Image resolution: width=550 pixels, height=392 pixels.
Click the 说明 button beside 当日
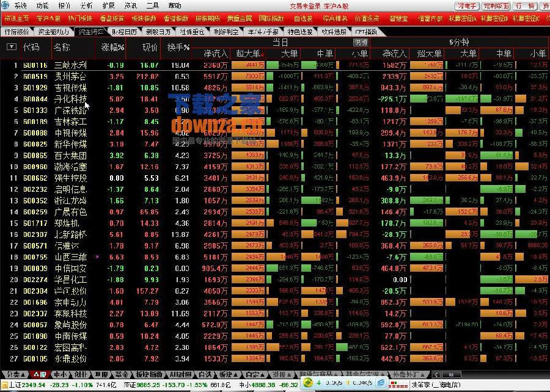point(361,43)
